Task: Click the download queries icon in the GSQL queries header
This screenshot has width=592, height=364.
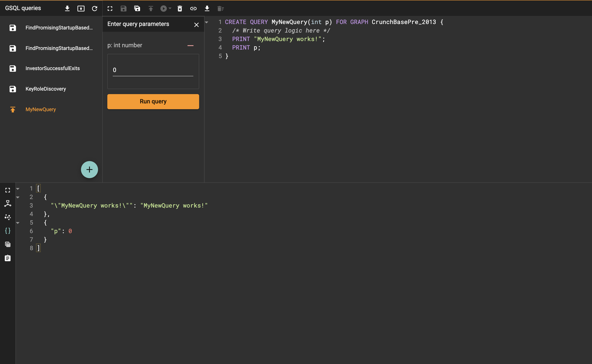Action: [67, 9]
